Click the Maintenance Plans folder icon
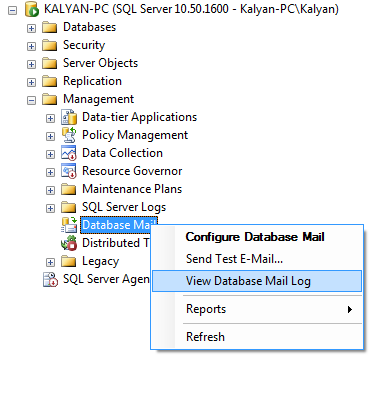 (x=69, y=189)
